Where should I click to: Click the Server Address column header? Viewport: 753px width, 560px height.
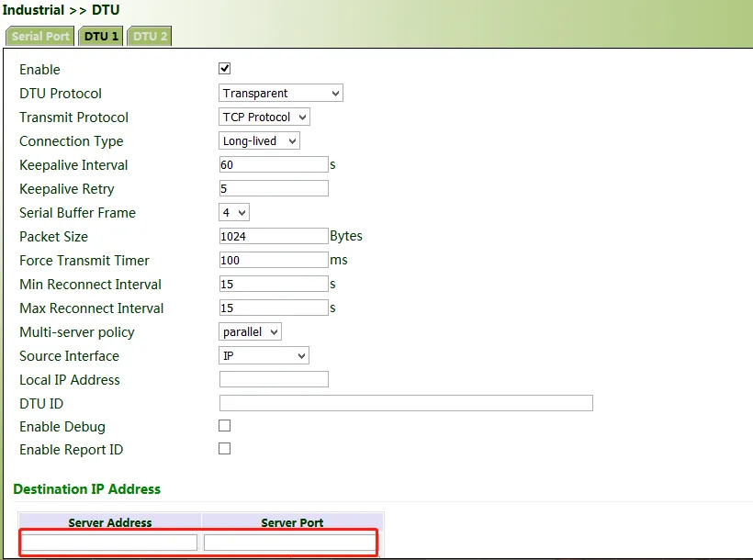pos(110,522)
